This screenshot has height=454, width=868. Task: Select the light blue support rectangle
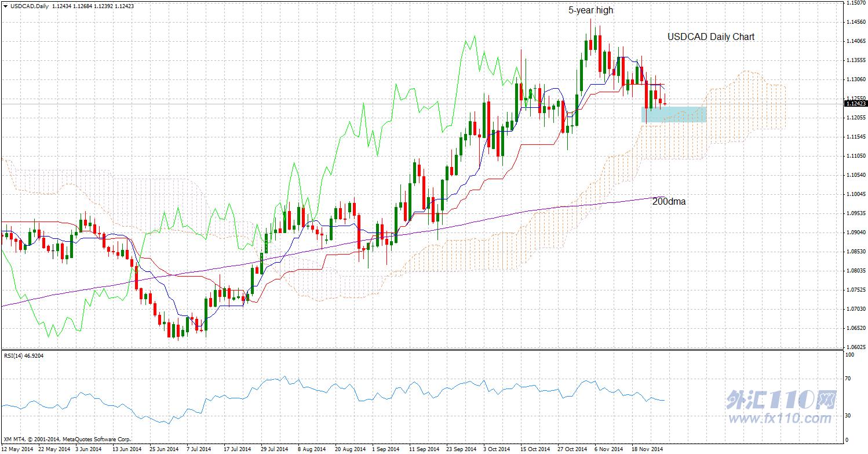coord(674,114)
